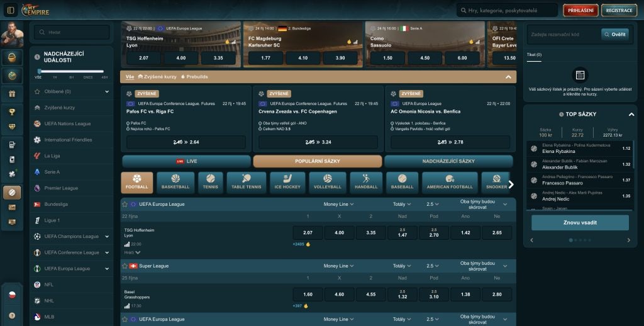Screen dimensions: 644x326
Task: Select the Tennis sport category
Action: pyautogui.click(x=210, y=183)
